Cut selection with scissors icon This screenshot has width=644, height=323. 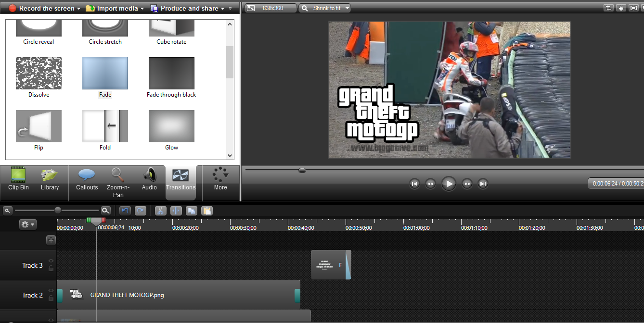click(160, 211)
